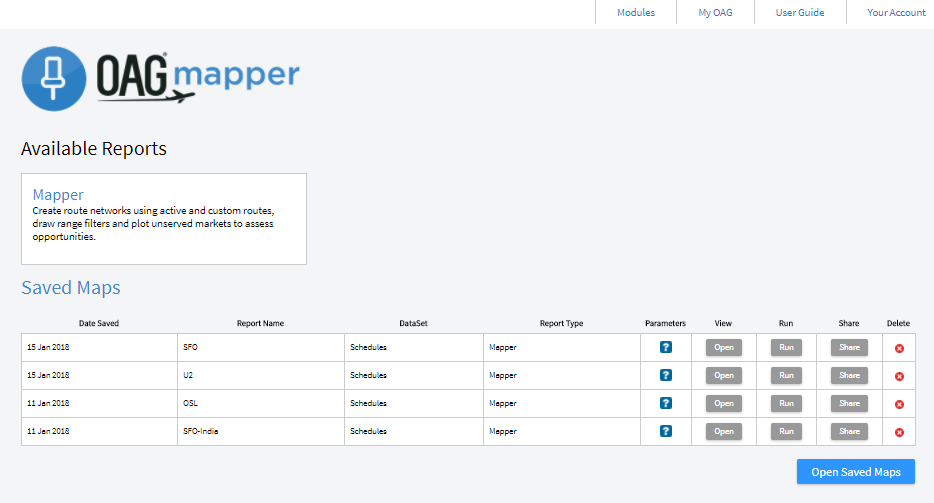Delete the SFO-India saved map
This screenshot has width=934, height=503.
point(899,432)
